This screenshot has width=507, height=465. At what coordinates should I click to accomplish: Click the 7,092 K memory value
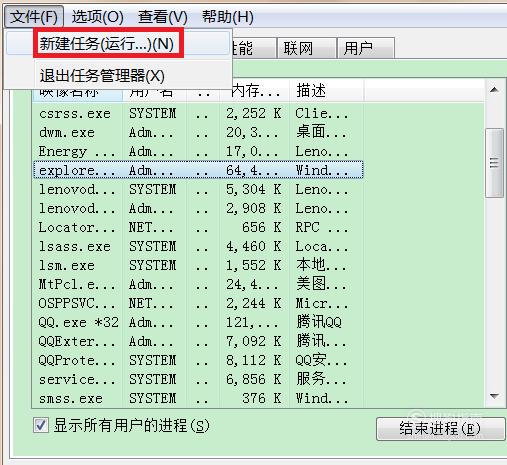[254, 342]
